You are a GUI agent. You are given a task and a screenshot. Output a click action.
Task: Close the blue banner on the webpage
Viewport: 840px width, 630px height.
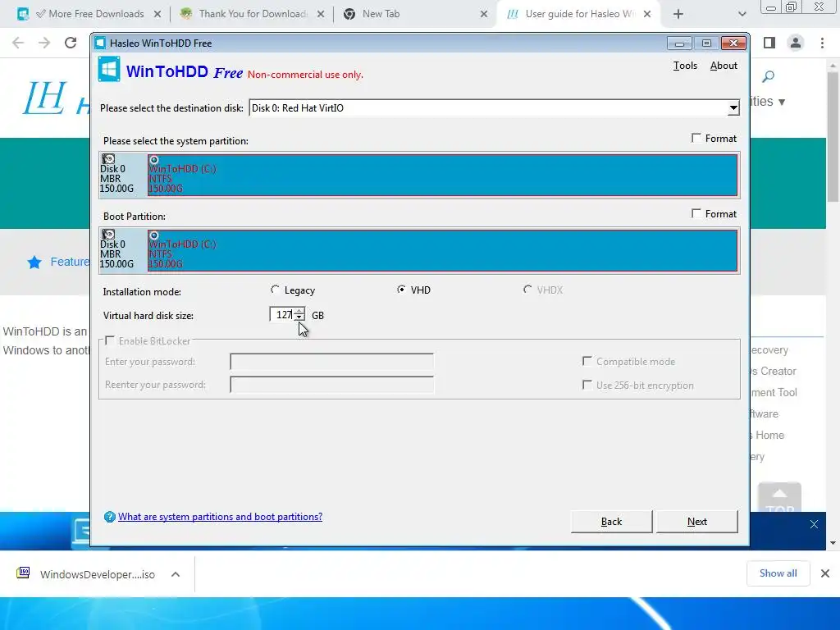coord(814,524)
